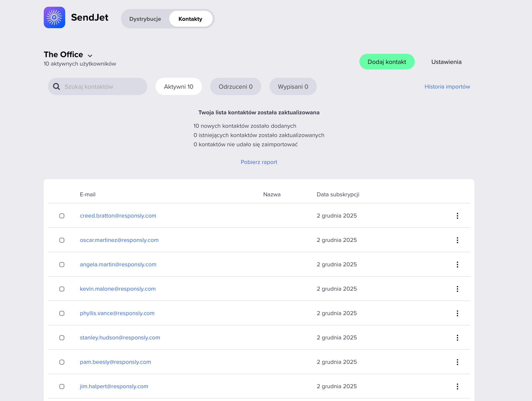Open three-dot menu for oscar.martinez contact
This screenshot has width=532, height=401.
(x=457, y=240)
